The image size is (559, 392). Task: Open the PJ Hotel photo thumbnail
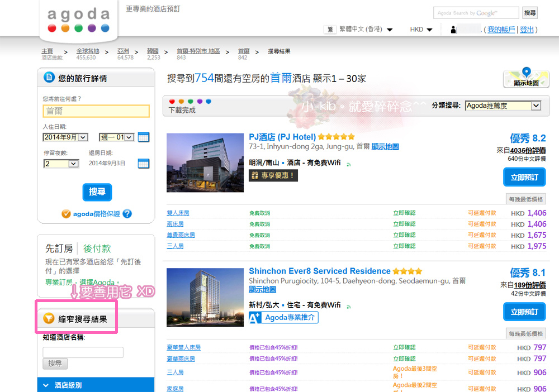click(x=205, y=162)
